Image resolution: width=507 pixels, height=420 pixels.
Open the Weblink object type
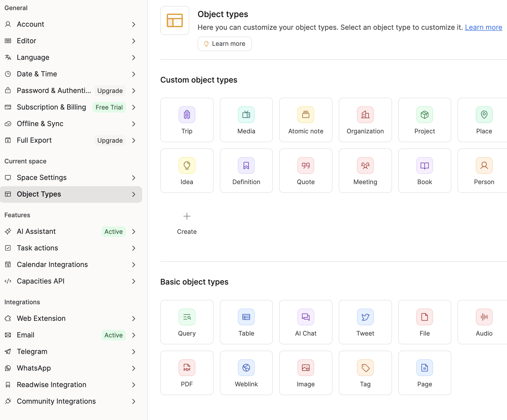[x=246, y=373]
